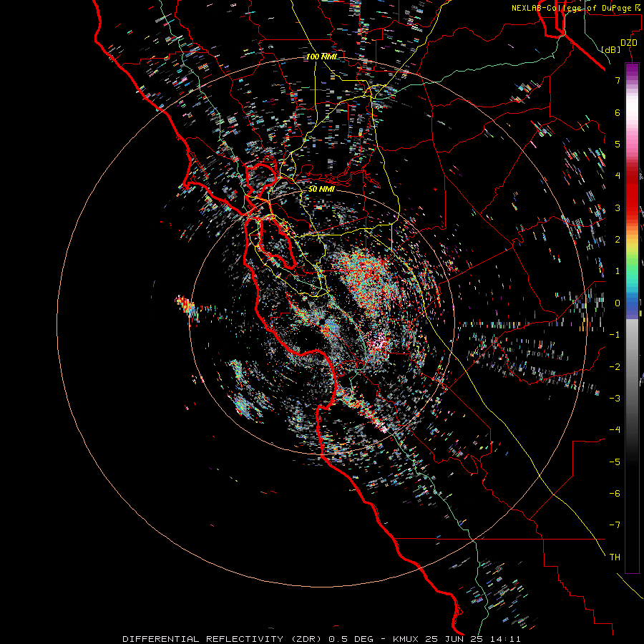Click the 0 value on the color scale
Viewport: 644px width, 644px height.
tap(618, 303)
